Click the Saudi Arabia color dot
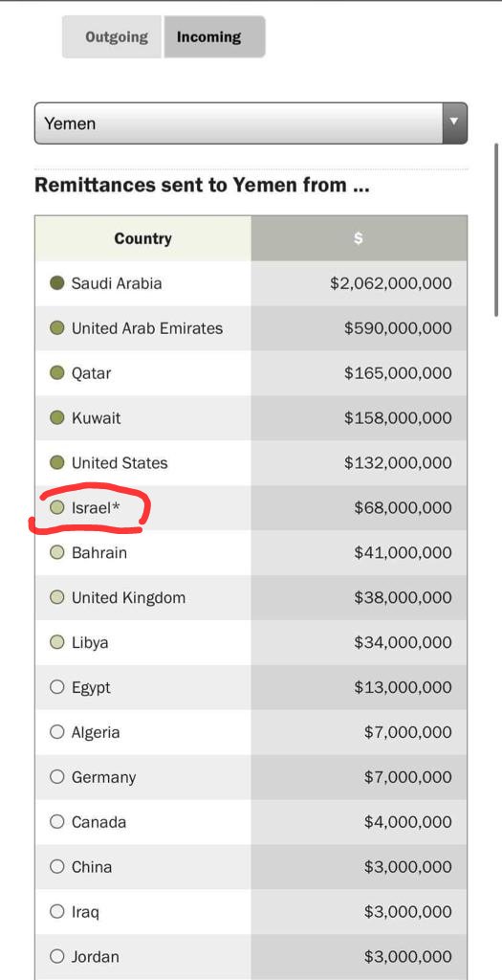The height and width of the screenshot is (980, 502). coord(56,283)
